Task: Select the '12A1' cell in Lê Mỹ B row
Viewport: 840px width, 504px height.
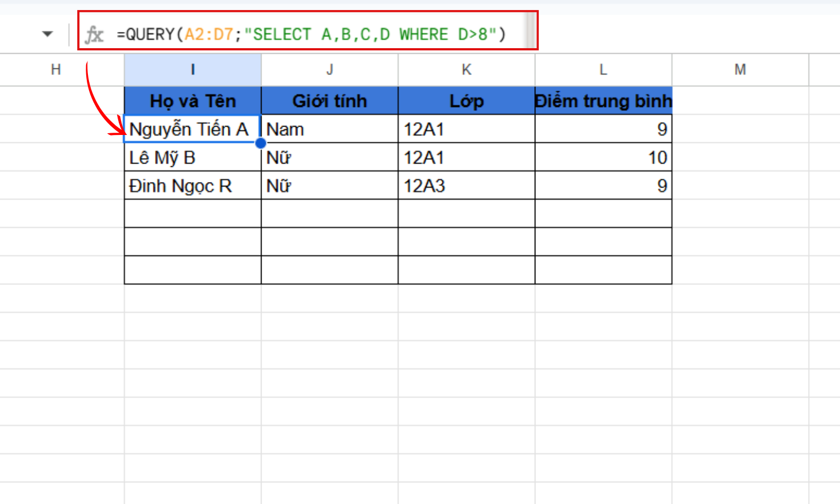Action: pos(466,157)
